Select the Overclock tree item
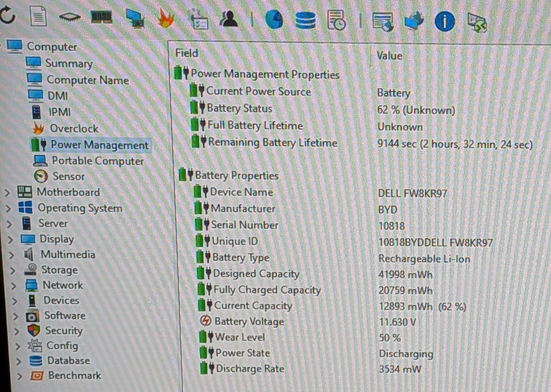The image size is (551, 392). 66,128
